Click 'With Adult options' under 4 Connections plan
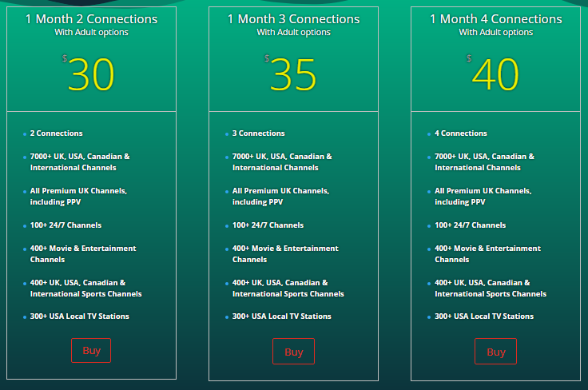 pos(496,32)
